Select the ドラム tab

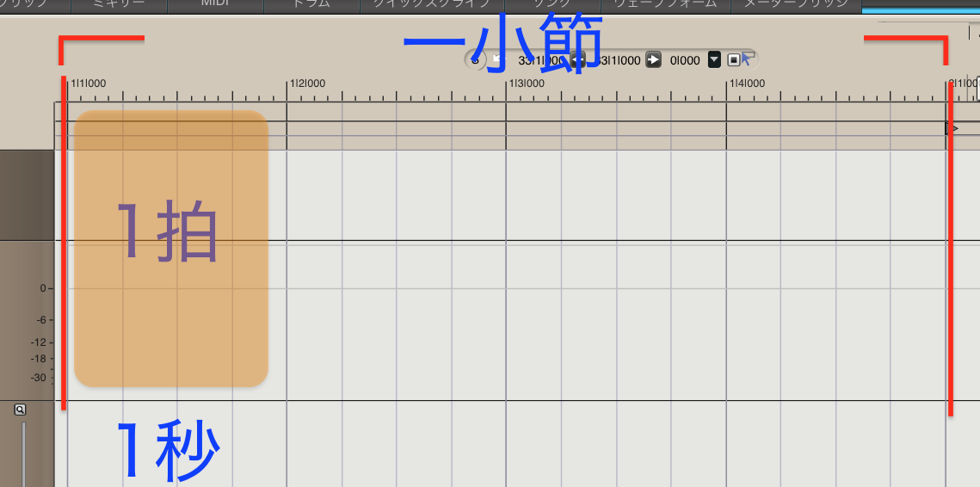tap(311, 5)
